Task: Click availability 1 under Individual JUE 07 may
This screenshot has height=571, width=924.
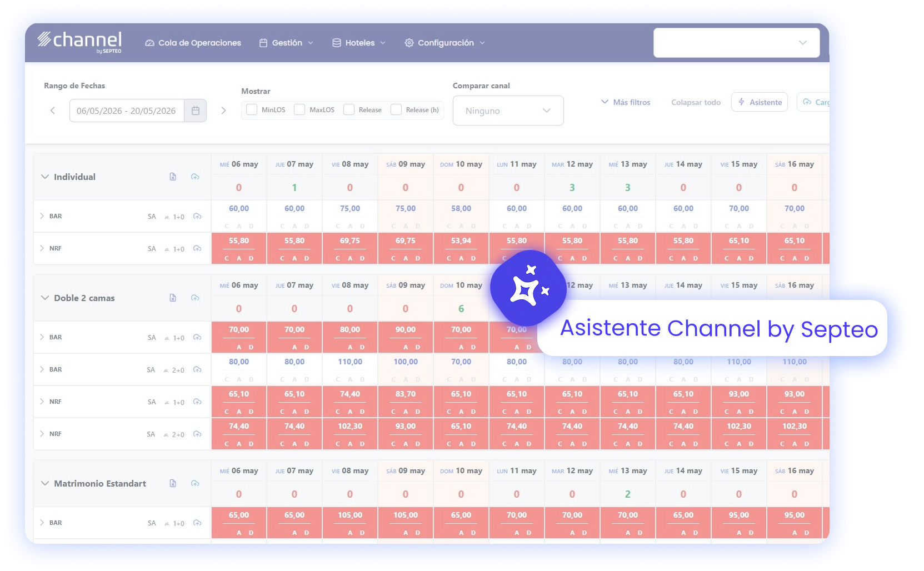Action: pyautogui.click(x=294, y=187)
